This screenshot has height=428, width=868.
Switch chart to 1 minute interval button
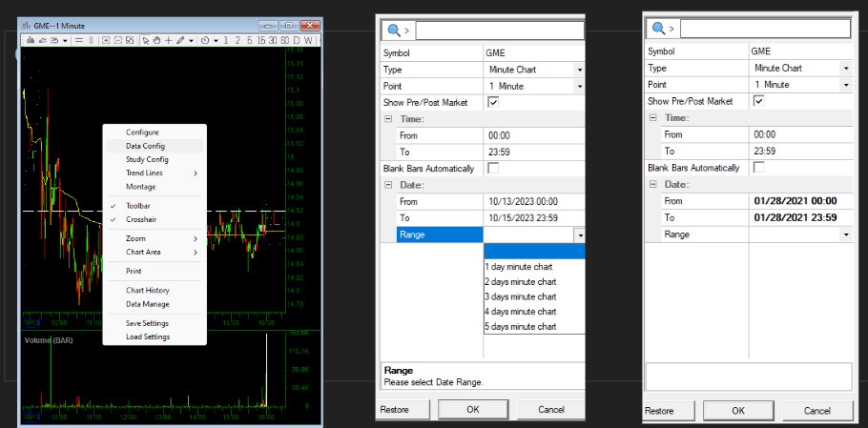(225, 40)
